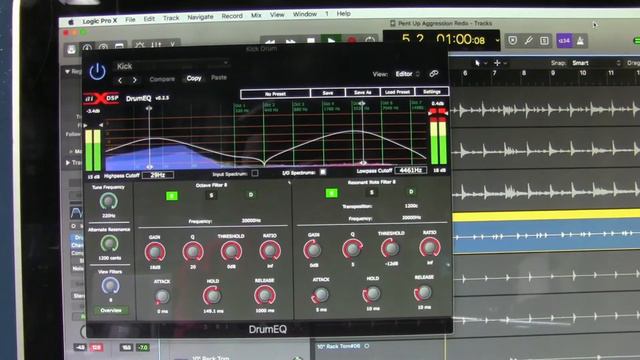Click the Alternate Resonance knob
This screenshot has width=640, height=360.
(109, 244)
